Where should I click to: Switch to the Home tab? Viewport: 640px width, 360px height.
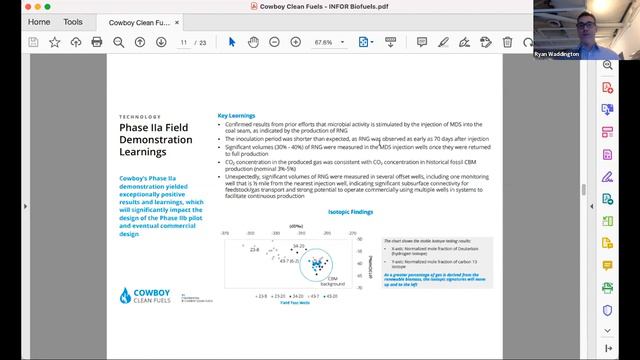[39, 22]
